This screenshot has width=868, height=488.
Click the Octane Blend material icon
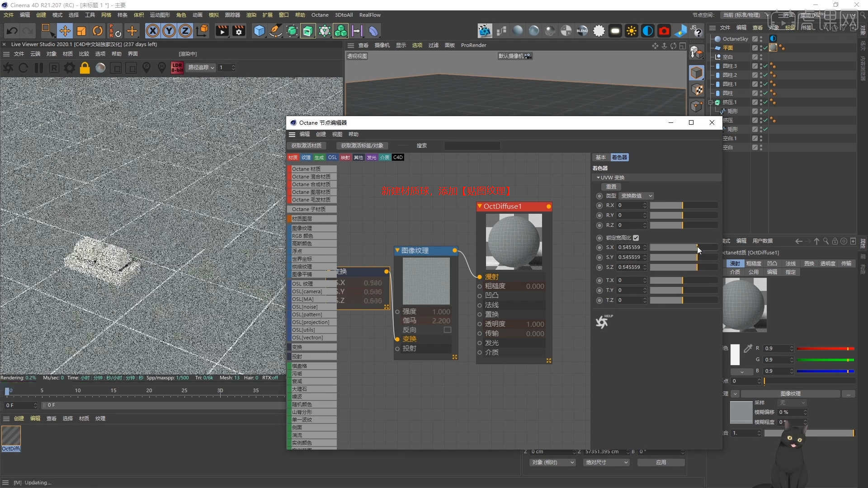point(582,31)
